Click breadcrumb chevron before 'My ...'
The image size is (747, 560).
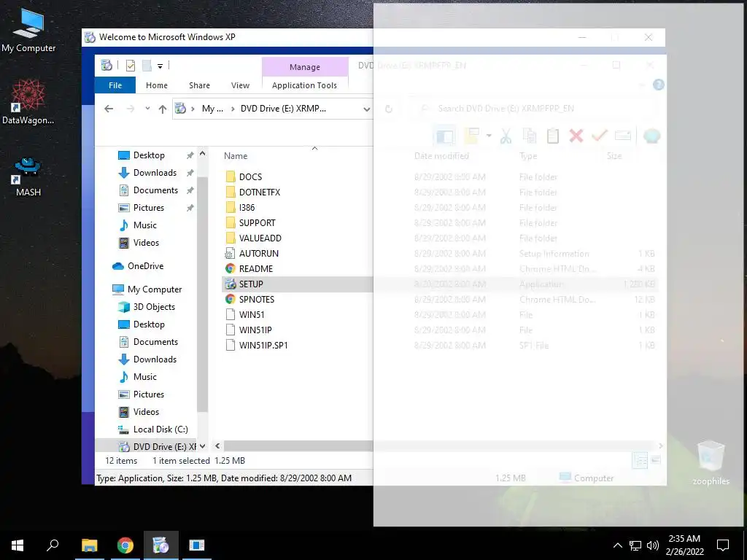pos(193,109)
